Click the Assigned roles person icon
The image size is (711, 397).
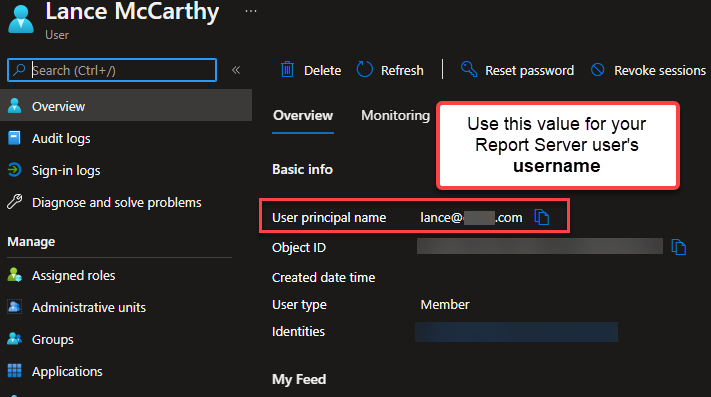15,275
